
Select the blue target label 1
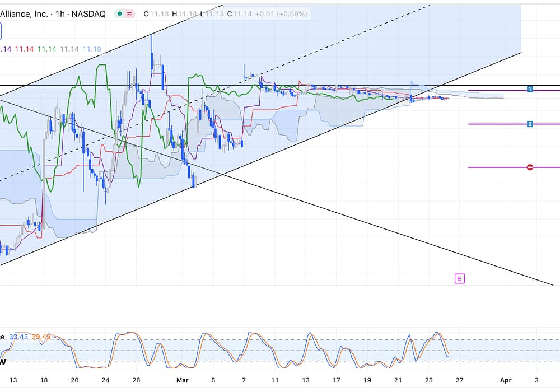[x=530, y=90]
